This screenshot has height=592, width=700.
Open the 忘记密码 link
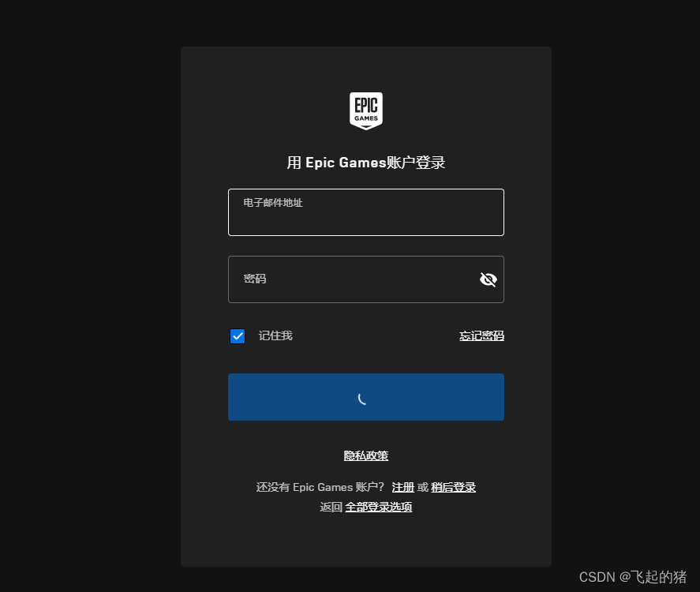click(x=481, y=335)
